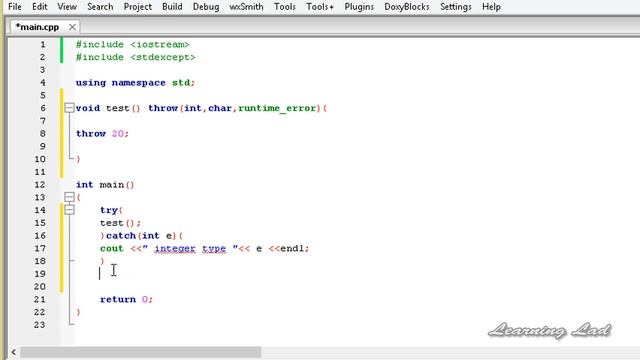Open the wxSmith menu
The image size is (640, 360).
coord(246,7)
